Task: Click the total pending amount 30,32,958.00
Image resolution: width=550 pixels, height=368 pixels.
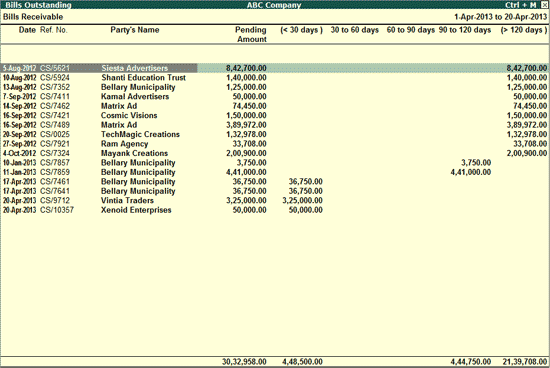Action: click(x=244, y=362)
